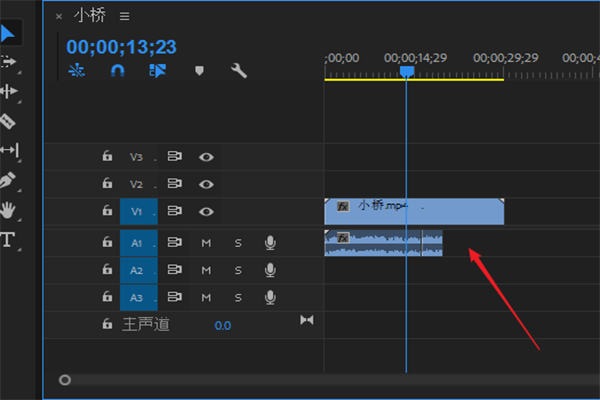Solo track A2

click(x=238, y=270)
